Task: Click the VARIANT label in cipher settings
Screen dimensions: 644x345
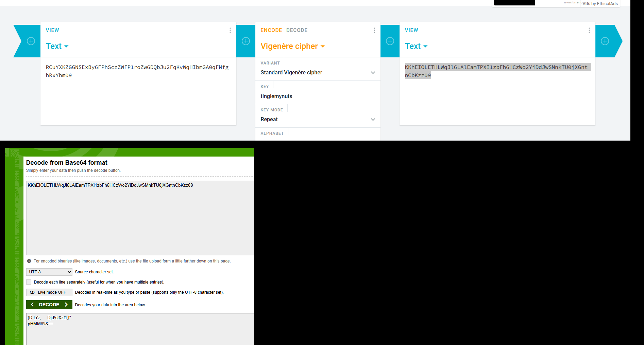Action: pyautogui.click(x=270, y=63)
